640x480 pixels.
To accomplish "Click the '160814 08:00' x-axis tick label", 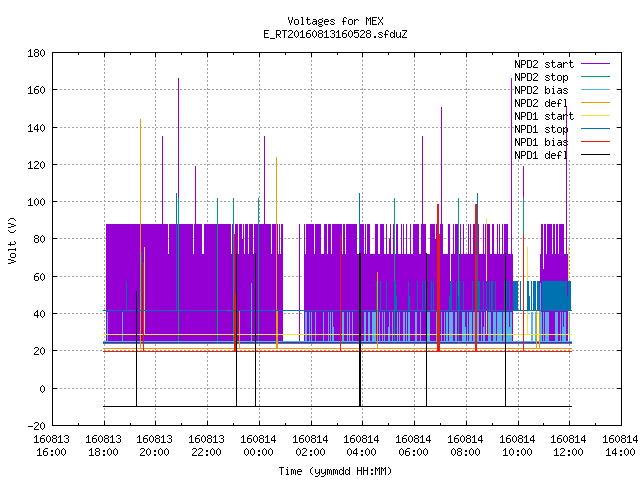I will [465, 446].
